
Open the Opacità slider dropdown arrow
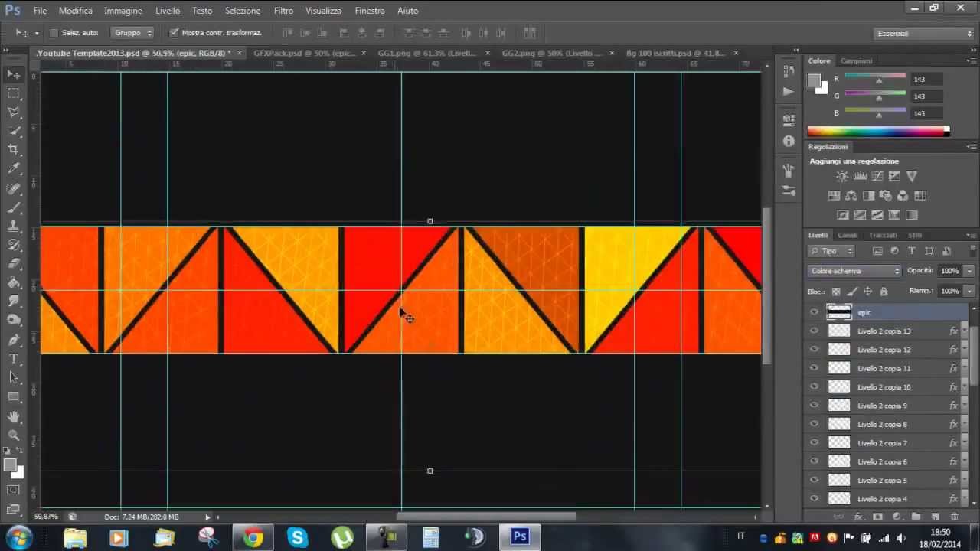(x=969, y=271)
